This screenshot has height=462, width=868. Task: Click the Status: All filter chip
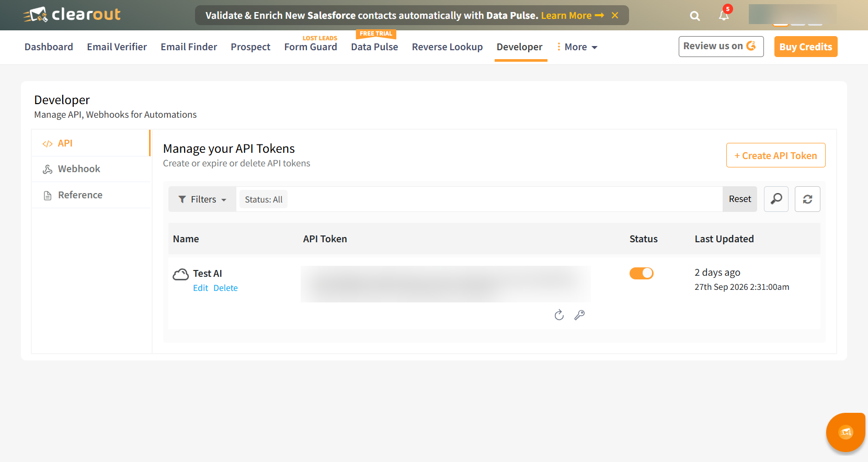pos(264,199)
